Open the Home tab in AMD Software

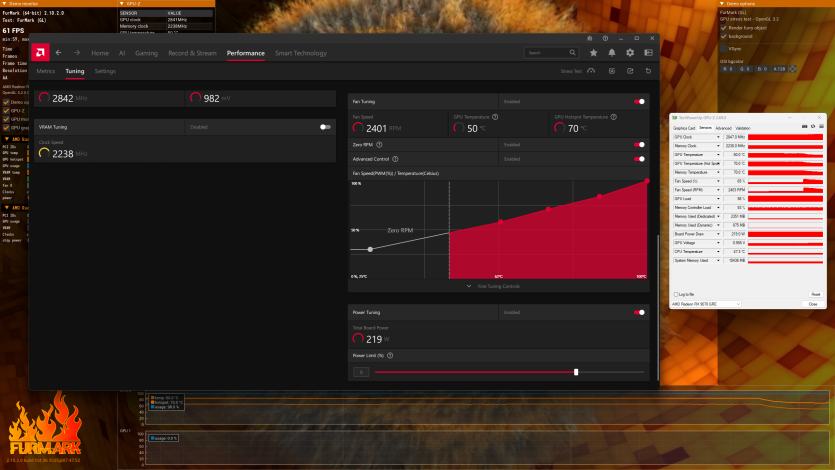(x=100, y=53)
